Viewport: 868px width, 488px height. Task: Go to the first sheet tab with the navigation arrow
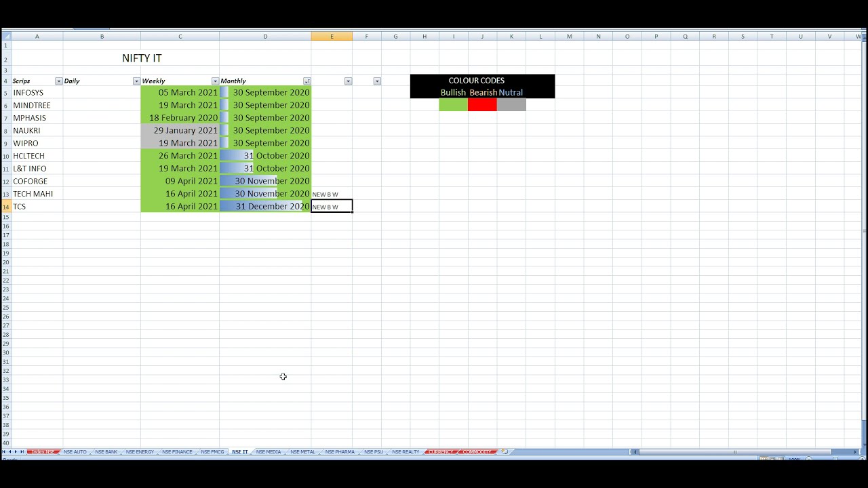pos(5,452)
